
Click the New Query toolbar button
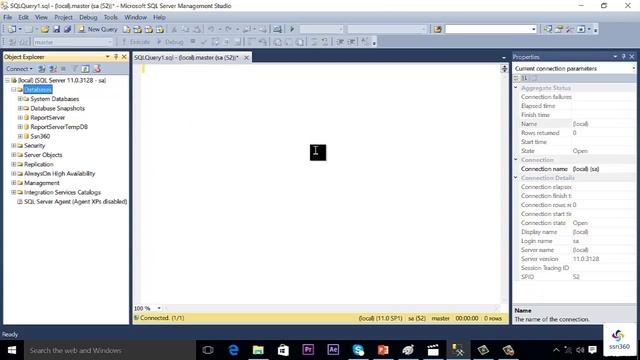pyautogui.click(x=98, y=29)
